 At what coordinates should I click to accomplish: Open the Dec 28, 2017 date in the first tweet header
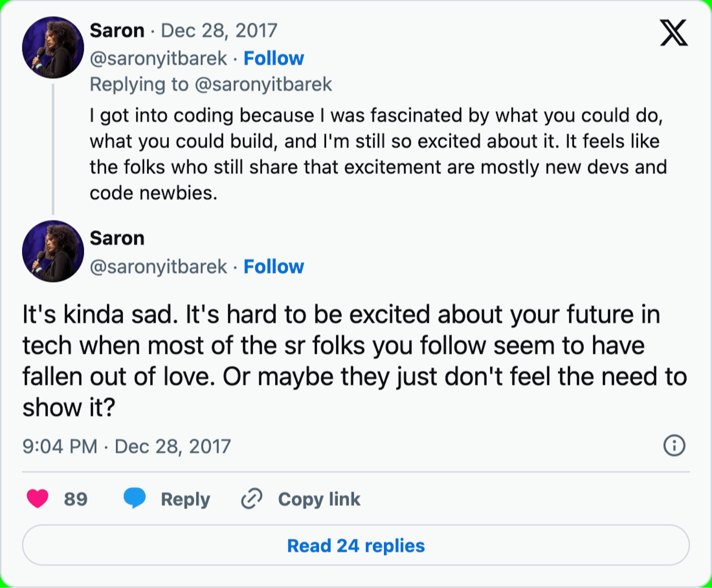pos(219,31)
